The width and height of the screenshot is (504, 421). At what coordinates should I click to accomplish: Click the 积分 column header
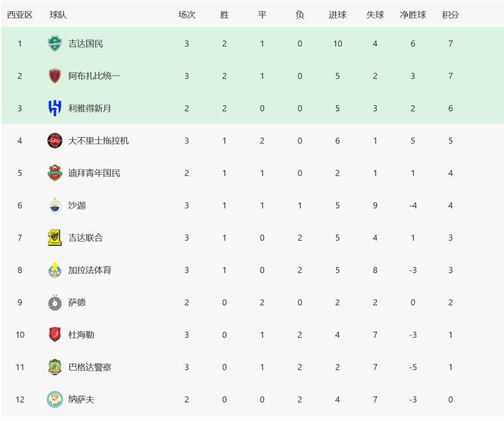pos(450,15)
